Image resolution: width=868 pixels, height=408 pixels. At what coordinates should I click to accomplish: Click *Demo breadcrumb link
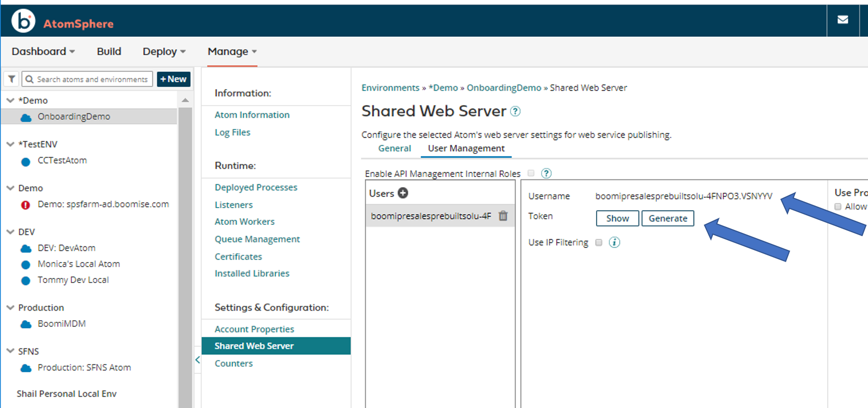pos(443,88)
